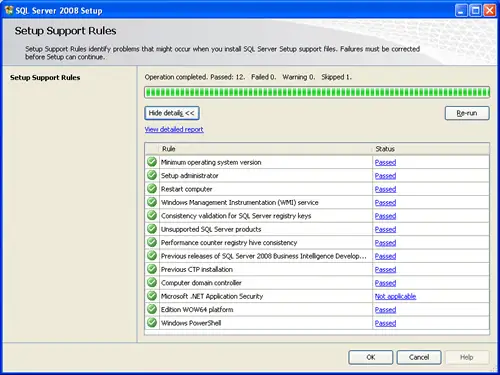Cancel the SQL Server setup
This screenshot has height=375, width=500.
tap(419, 357)
